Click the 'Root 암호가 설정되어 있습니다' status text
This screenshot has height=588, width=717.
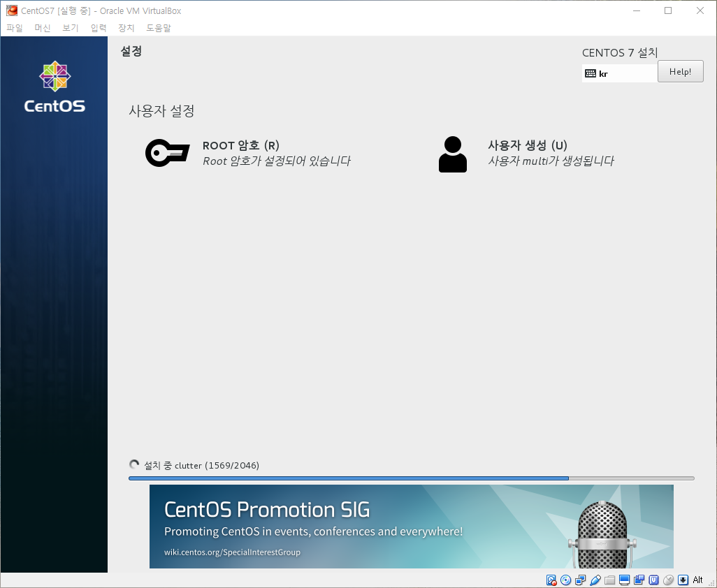coord(277,161)
